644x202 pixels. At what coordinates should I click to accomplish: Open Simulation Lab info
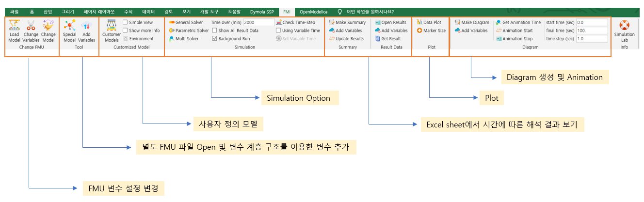(x=624, y=31)
